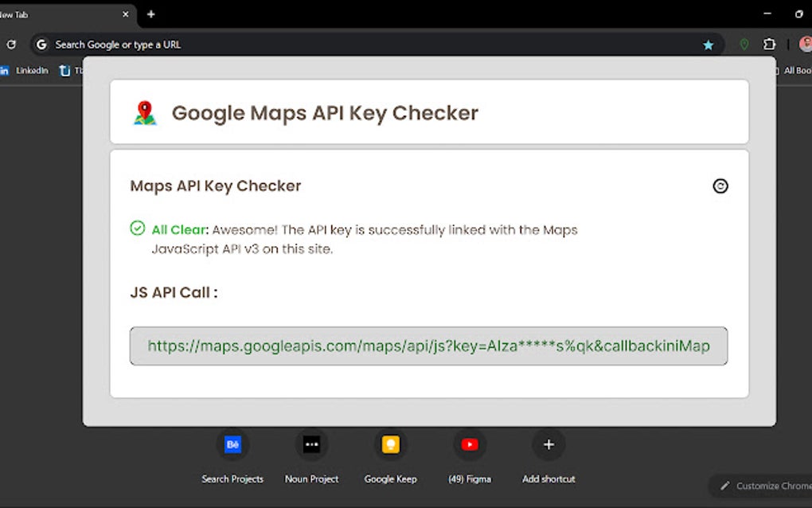Open the Search Projects Behance shortcut
The width and height of the screenshot is (812, 508).
(232, 444)
